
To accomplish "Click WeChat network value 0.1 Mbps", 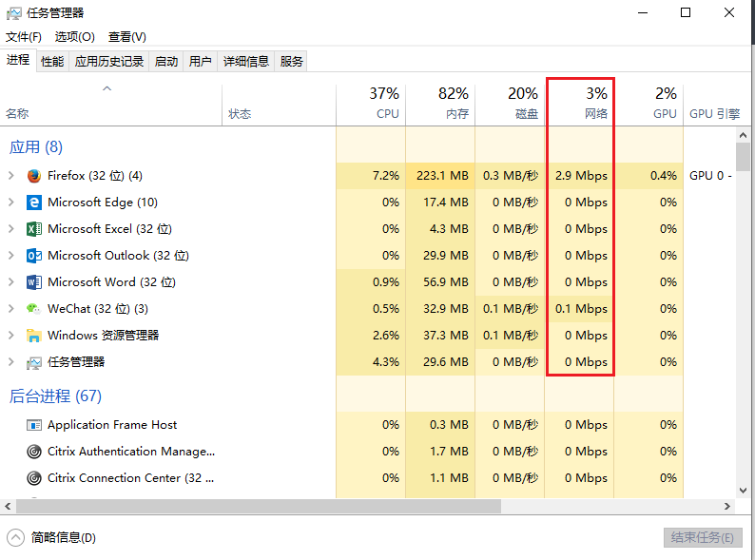I will (581, 309).
